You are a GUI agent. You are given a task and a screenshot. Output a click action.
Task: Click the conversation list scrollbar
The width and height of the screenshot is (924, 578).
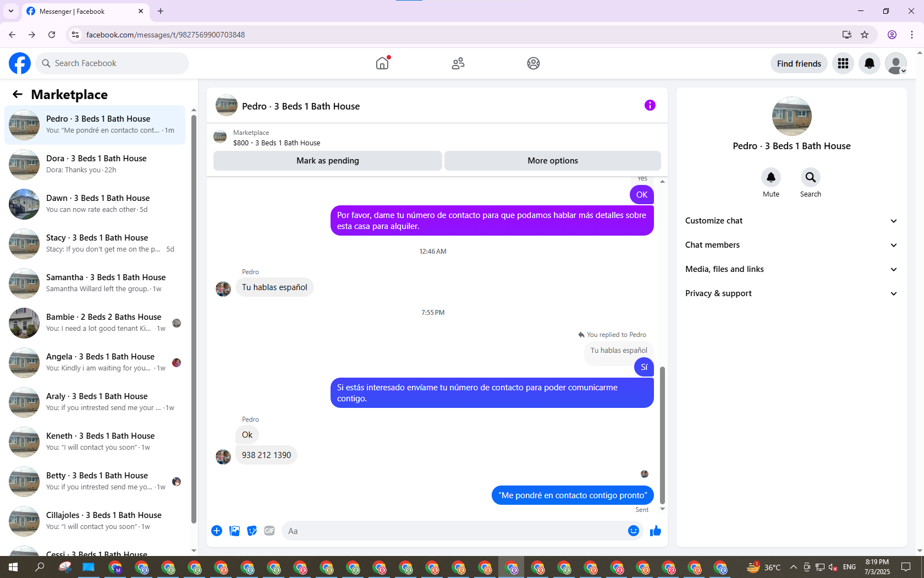tap(194, 318)
